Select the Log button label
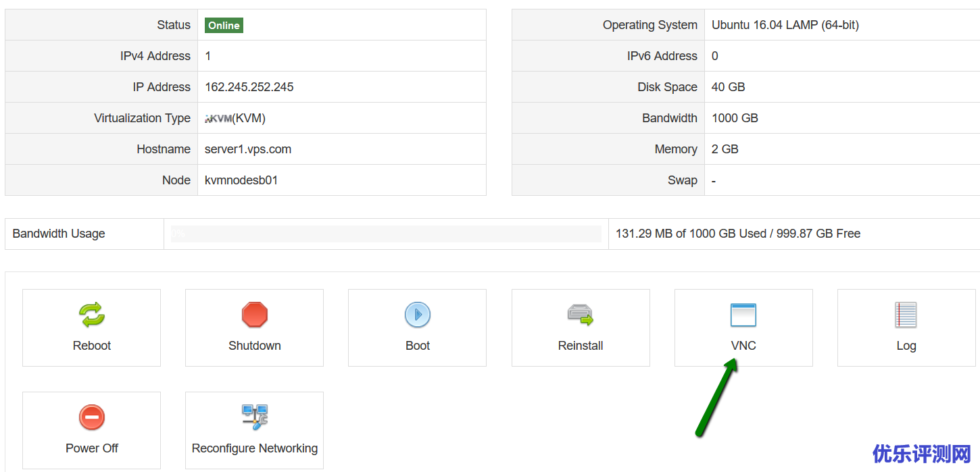Image resolution: width=980 pixels, height=472 pixels. point(906,346)
